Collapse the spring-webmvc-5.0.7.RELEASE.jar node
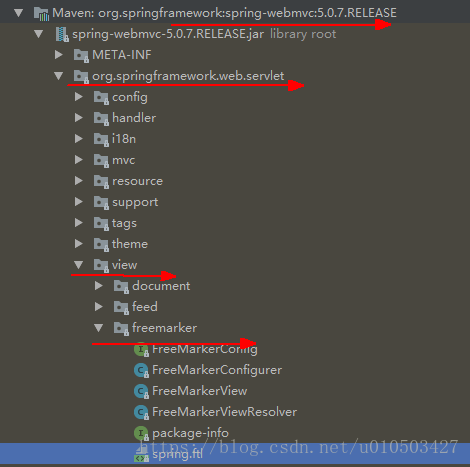Screen dimensions: 470x467 pos(39,34)
